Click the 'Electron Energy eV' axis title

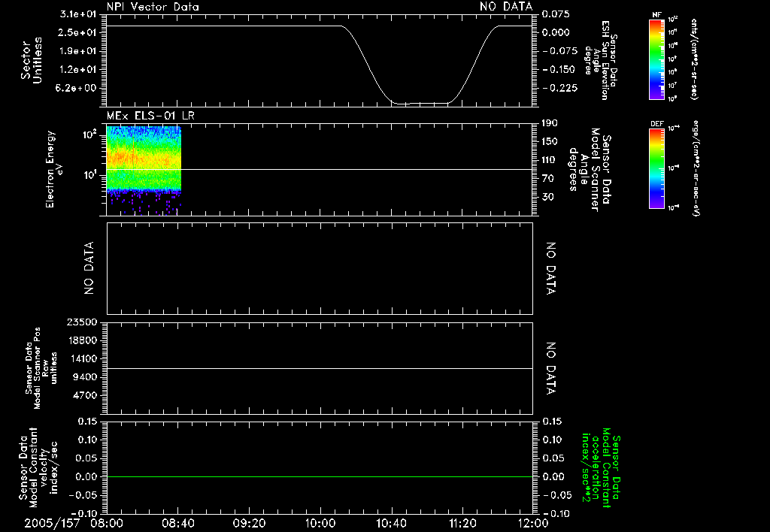point(54,169)
